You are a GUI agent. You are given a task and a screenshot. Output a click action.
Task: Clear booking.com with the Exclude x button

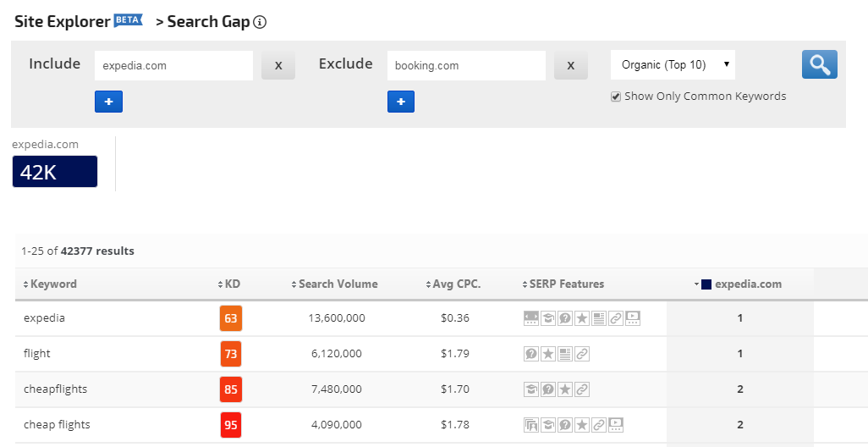coord(570,65)
